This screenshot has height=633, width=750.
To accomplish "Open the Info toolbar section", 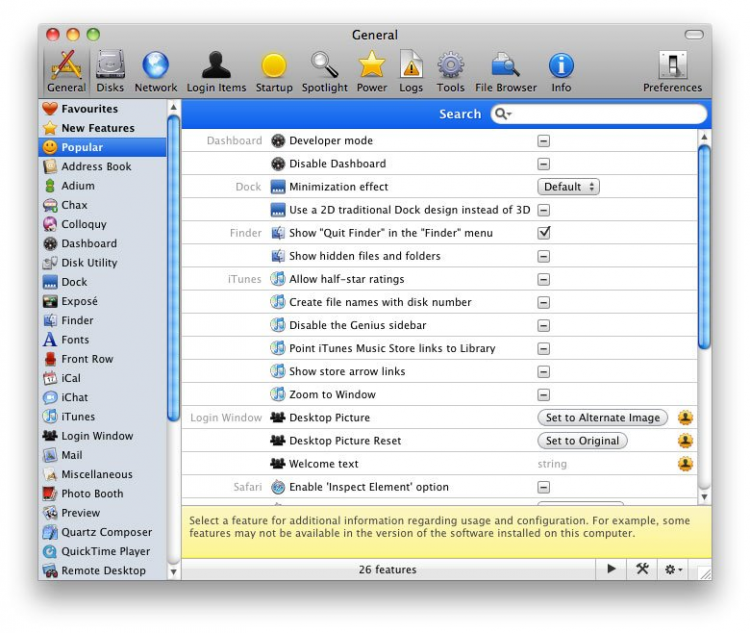I will [x=561, y=71].
